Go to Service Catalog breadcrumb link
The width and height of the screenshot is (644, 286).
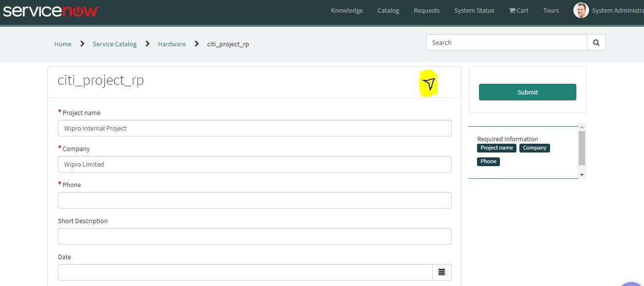pyautogui.click(x=114, y=44)
